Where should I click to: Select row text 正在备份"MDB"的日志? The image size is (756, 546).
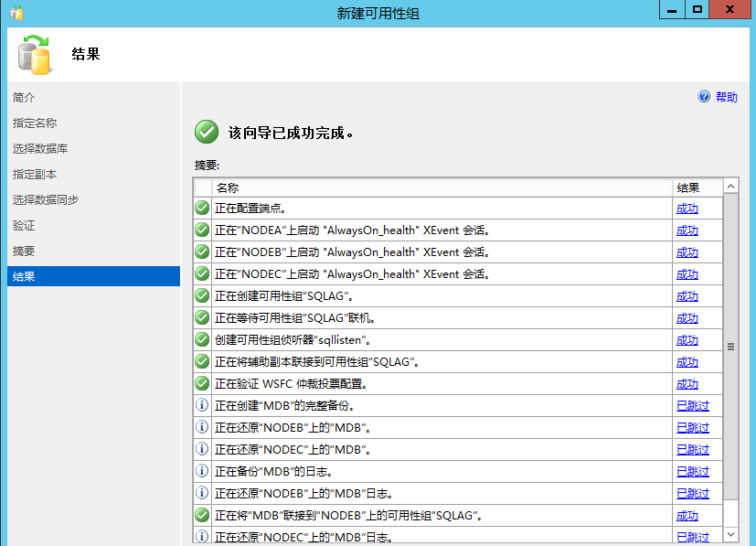tap(274, 472)
